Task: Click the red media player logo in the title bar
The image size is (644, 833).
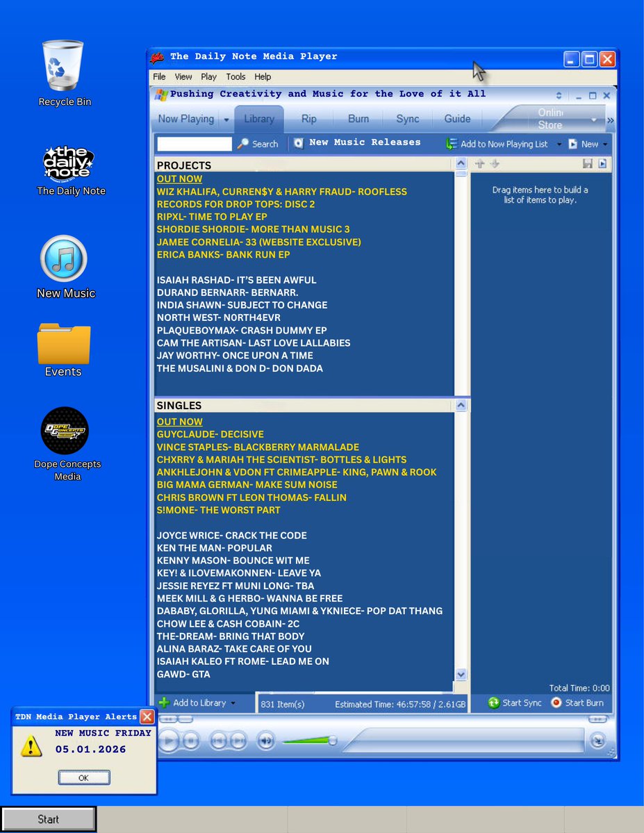Action: [157, 58]
